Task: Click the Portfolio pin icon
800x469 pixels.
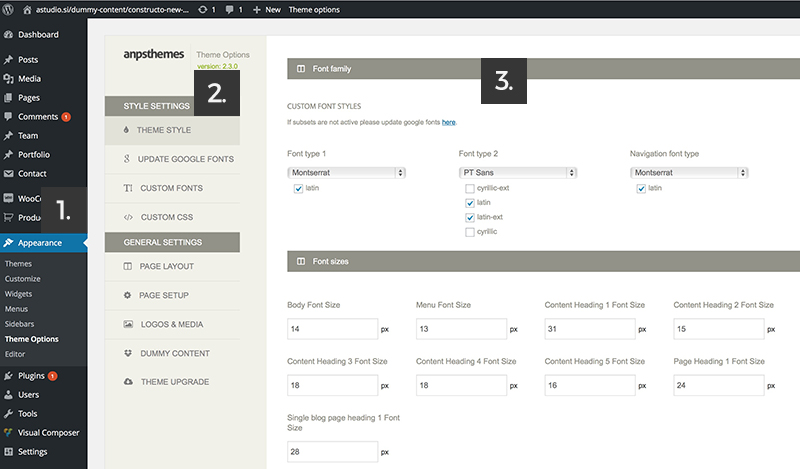Action: tap(8, 155)
